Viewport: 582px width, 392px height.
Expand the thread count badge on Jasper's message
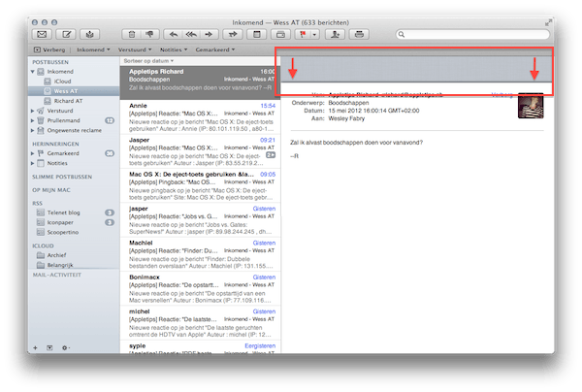coord(271,155)
